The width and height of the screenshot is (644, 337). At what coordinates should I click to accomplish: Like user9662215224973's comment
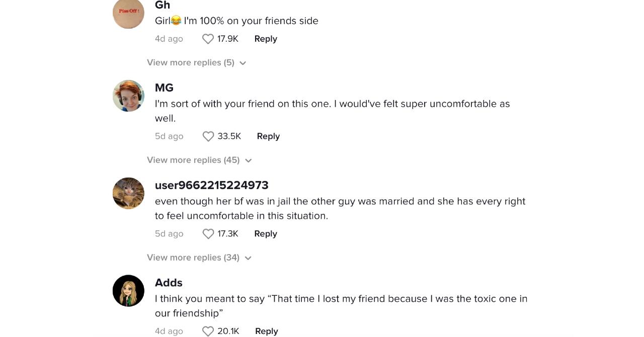[208, 234]
